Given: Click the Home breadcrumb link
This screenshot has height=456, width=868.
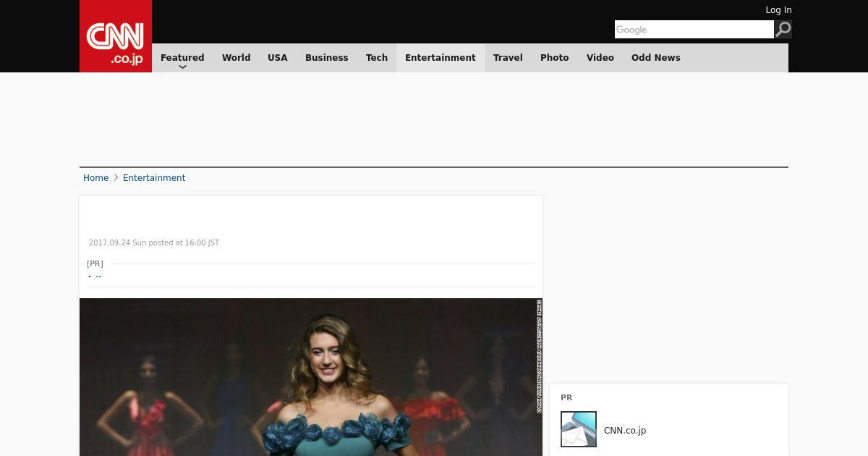Looking at the screenshot, I should pos(95,178).
